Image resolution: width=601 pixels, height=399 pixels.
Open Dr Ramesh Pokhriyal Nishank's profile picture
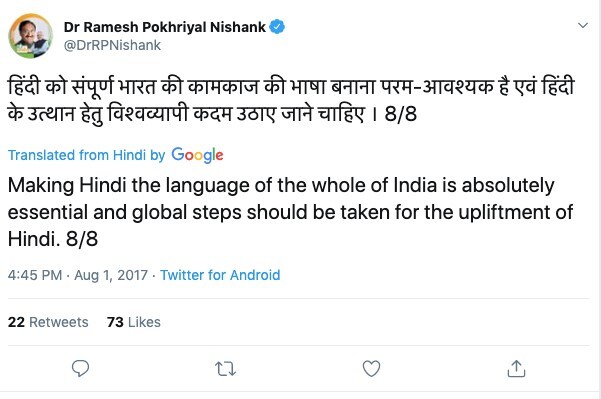point(31,36)
